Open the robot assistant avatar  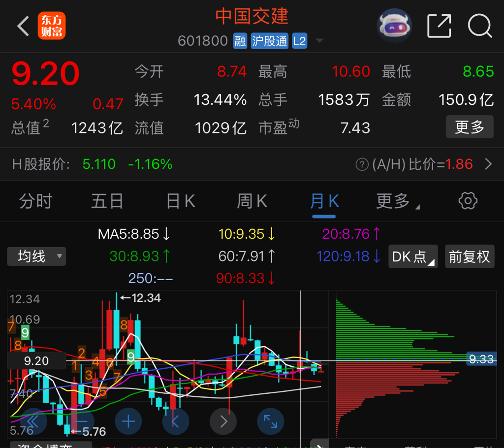click(x=394, y=26)
